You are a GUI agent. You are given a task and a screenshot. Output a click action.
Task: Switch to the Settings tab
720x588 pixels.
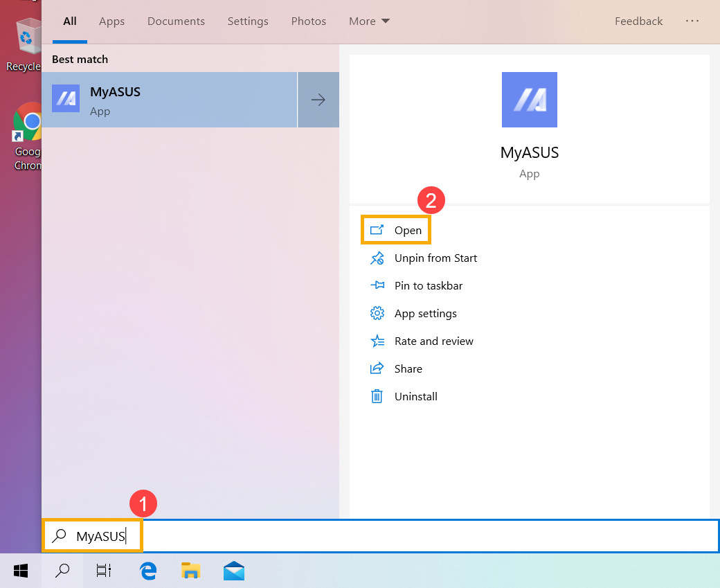[248, 21]
